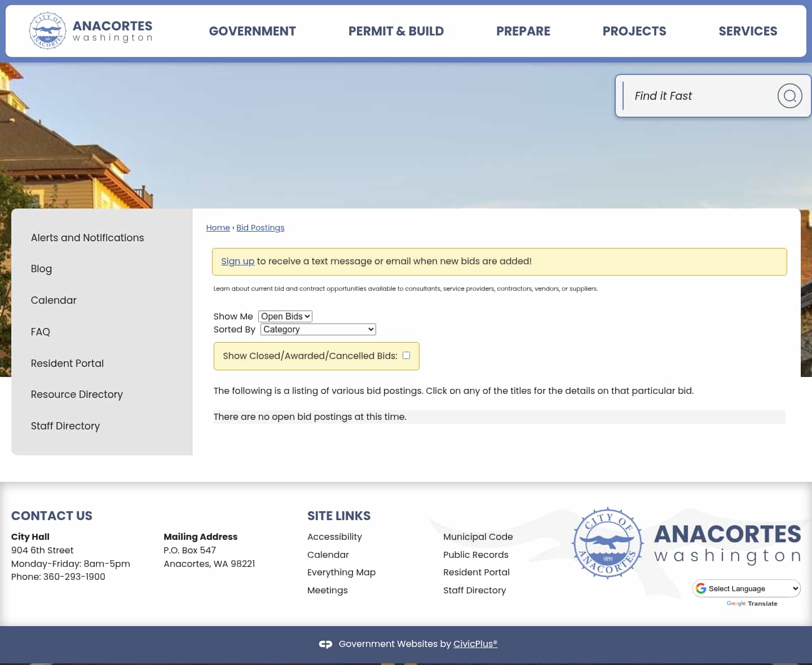Screen dimensions: 812x665
Task: Open FAQ in the sidebar
Action: point(41,332)
